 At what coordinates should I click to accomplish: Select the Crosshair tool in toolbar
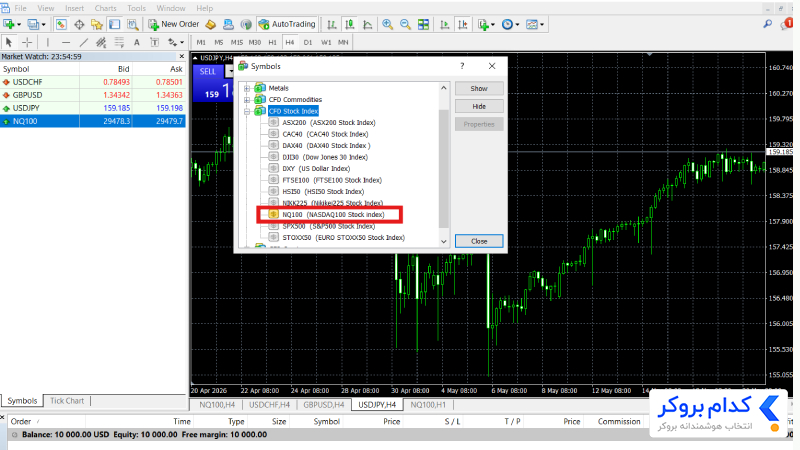coord(27,42)
